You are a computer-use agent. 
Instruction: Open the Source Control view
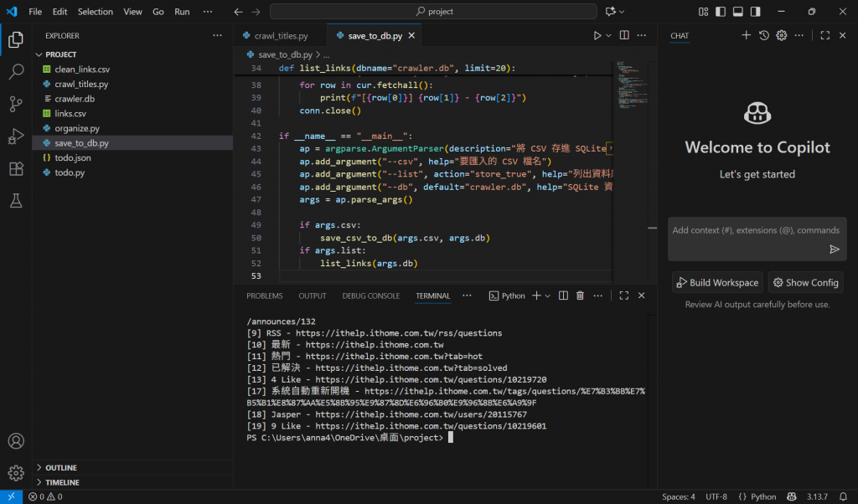click(16, 104)
